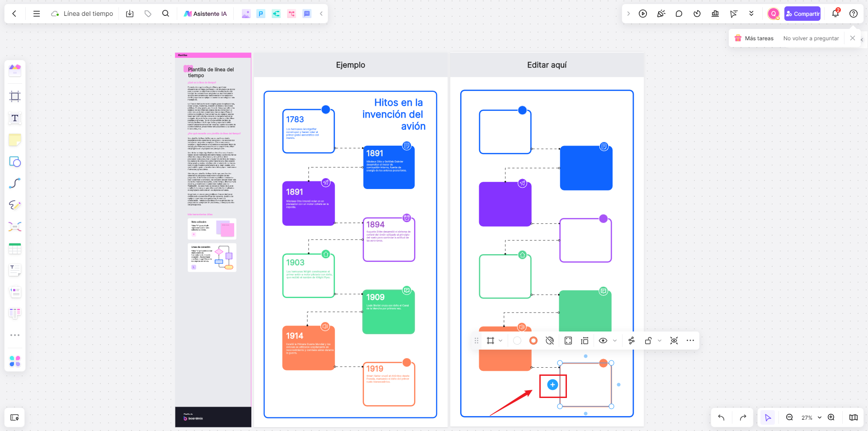Open the purple chat bubble icon
Image resolution: width=868 pixels, height=431 pixels.
tap(307, 14)
